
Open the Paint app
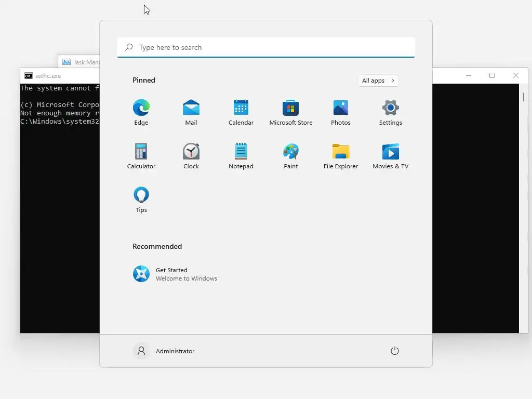click(291, 156)
